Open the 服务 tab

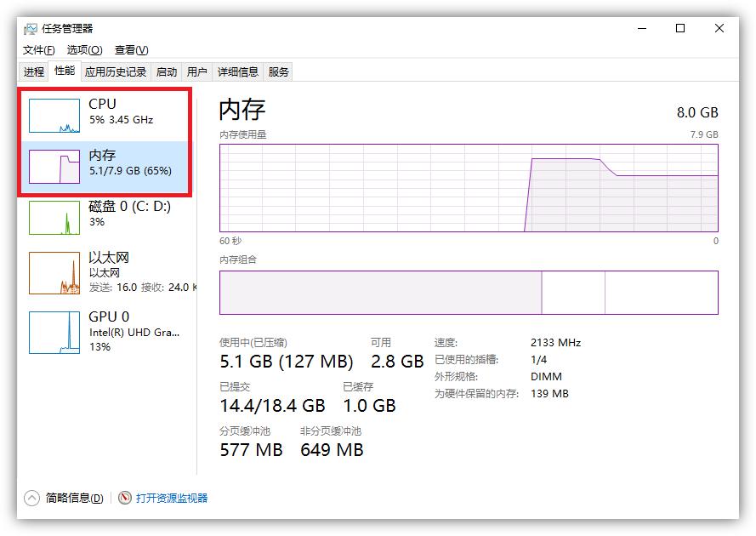276,71
